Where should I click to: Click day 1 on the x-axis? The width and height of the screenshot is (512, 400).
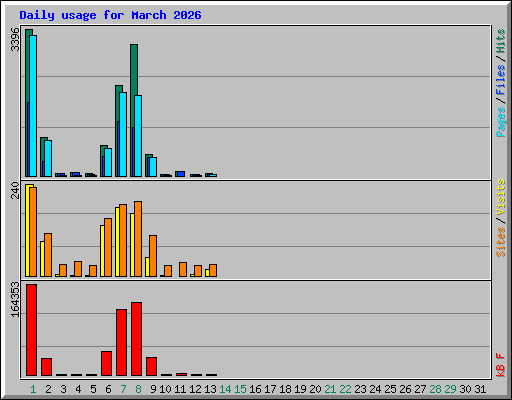pyautogui.click(x=33, y=389)
